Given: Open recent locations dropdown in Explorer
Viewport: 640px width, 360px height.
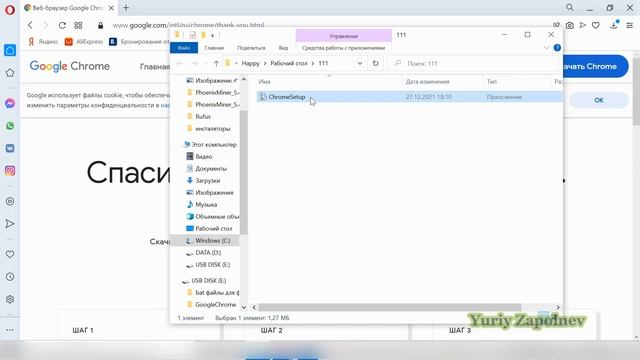Looking at the screenshot, I should (x=206, y=63).
